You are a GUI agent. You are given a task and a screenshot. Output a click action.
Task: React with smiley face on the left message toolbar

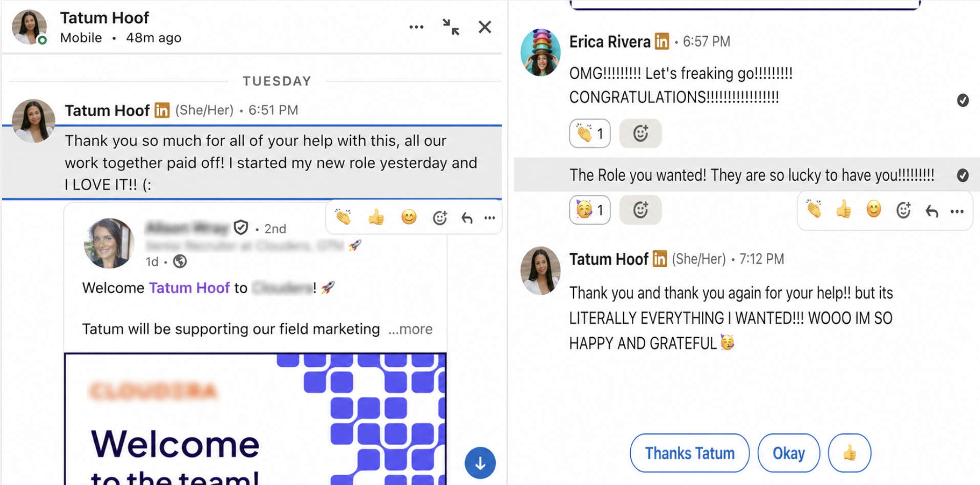coord(409,217)
